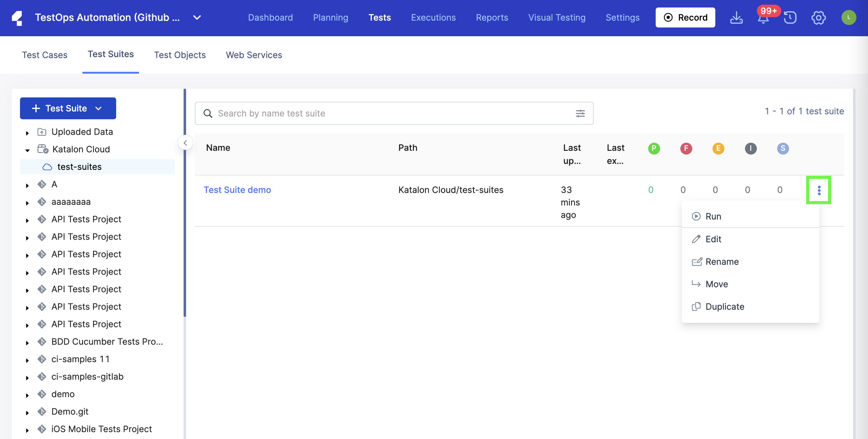
Task: Click the cloud icon beside test-suites
Action: click(47, 167)
